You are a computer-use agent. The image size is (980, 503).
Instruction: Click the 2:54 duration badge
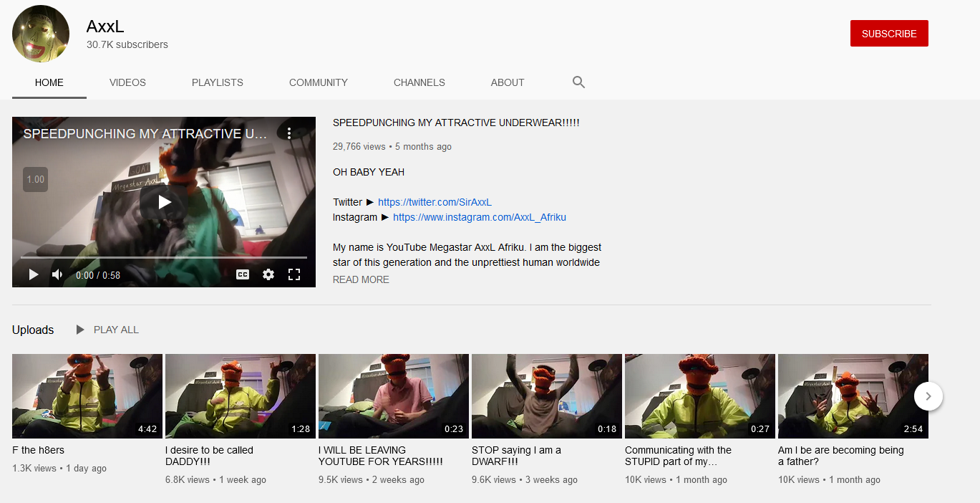913,429
